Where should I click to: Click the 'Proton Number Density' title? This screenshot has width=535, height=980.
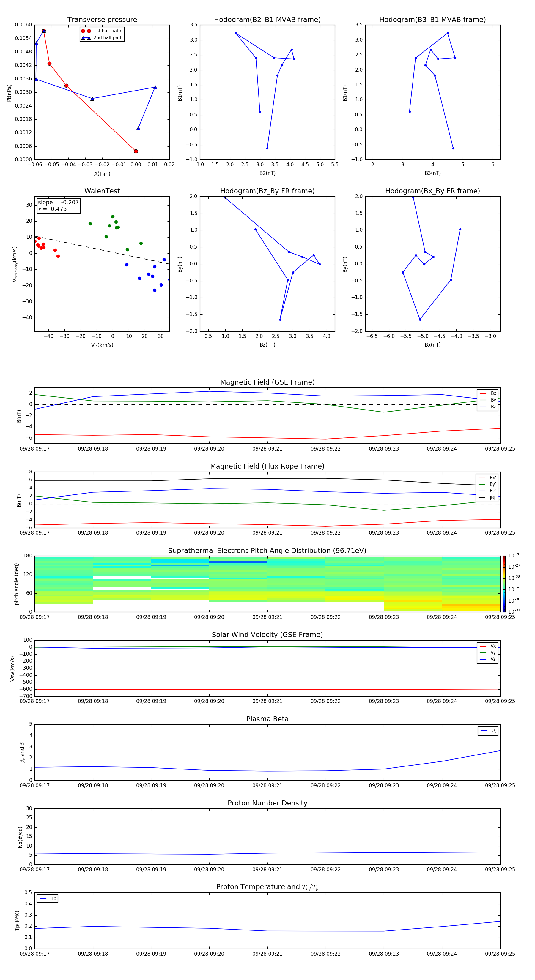pos(267,804)
